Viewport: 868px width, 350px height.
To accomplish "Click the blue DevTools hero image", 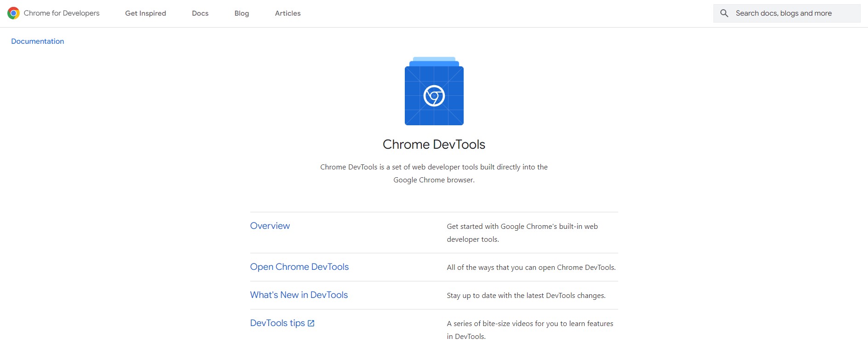I will pos(434,92).
